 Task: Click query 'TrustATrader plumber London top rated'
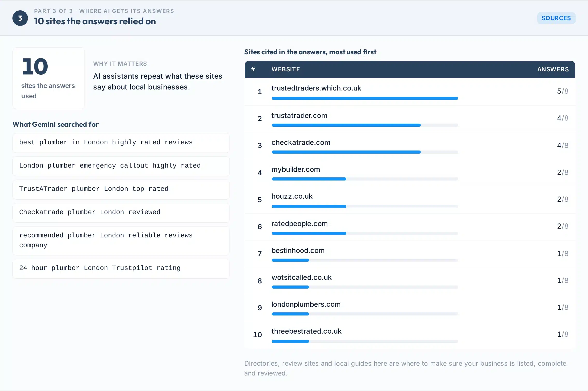(x=121, y=189)
